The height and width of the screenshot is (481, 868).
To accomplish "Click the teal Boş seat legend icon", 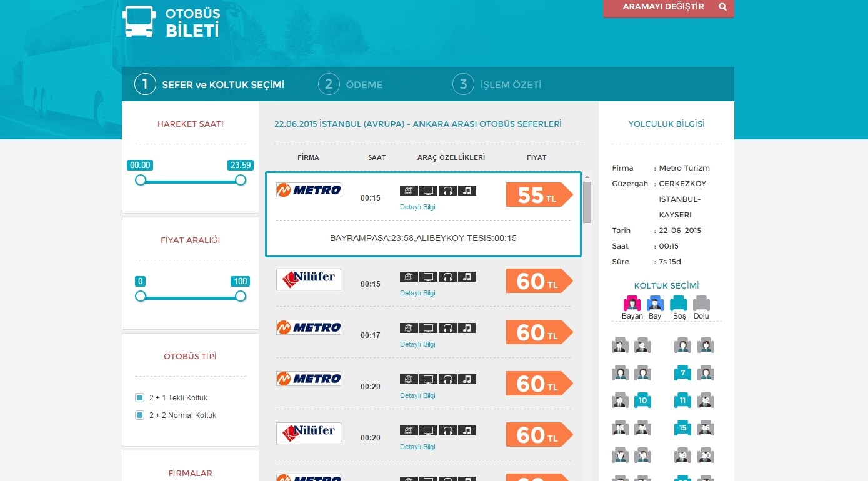I will click(x=679, y=303).
